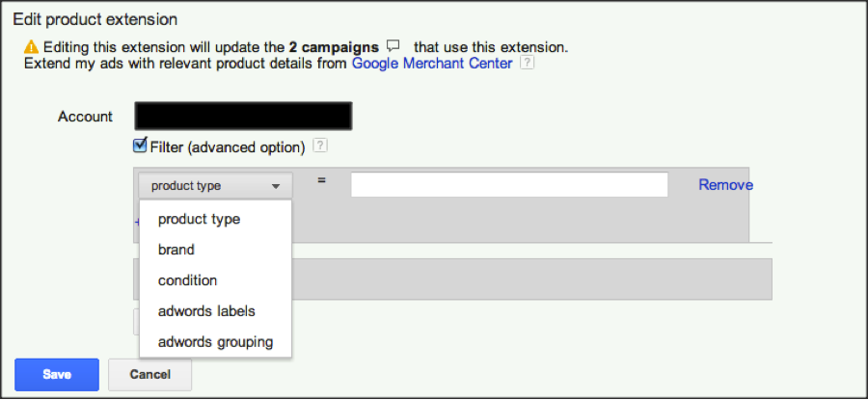Click the blacked-out Account field
Screen dimensions: 868x400
pyautogui.click(x=243, y=117)
